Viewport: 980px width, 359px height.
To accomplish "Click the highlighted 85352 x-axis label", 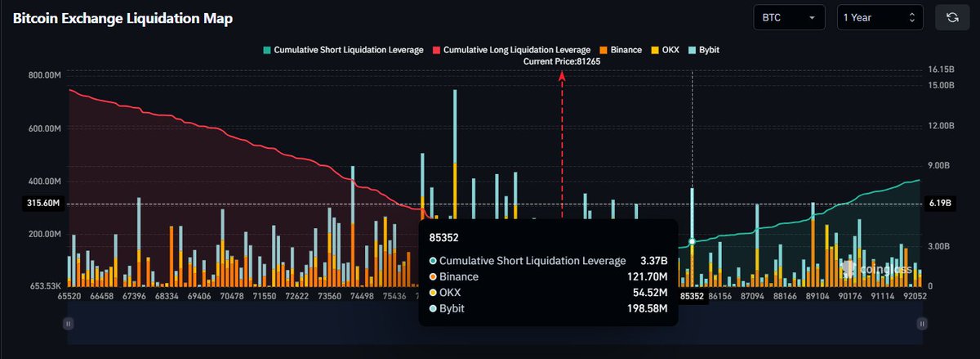I will point(693,296).
